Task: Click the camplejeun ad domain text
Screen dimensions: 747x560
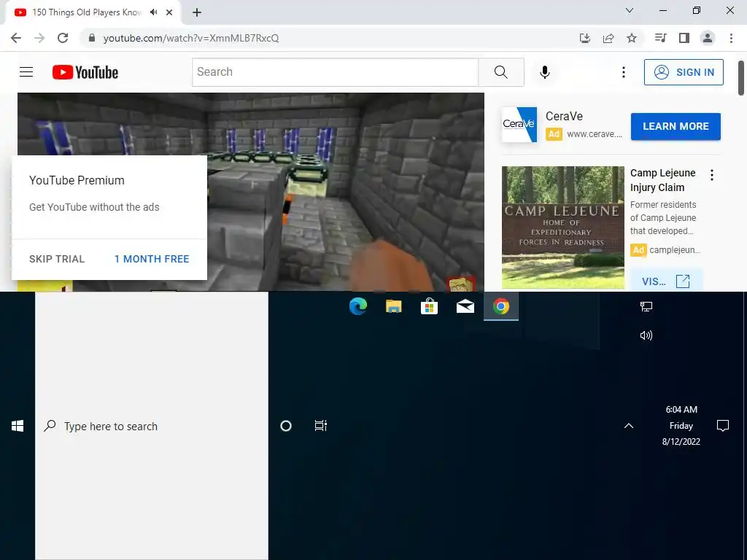Action: (x=675, y=250)
